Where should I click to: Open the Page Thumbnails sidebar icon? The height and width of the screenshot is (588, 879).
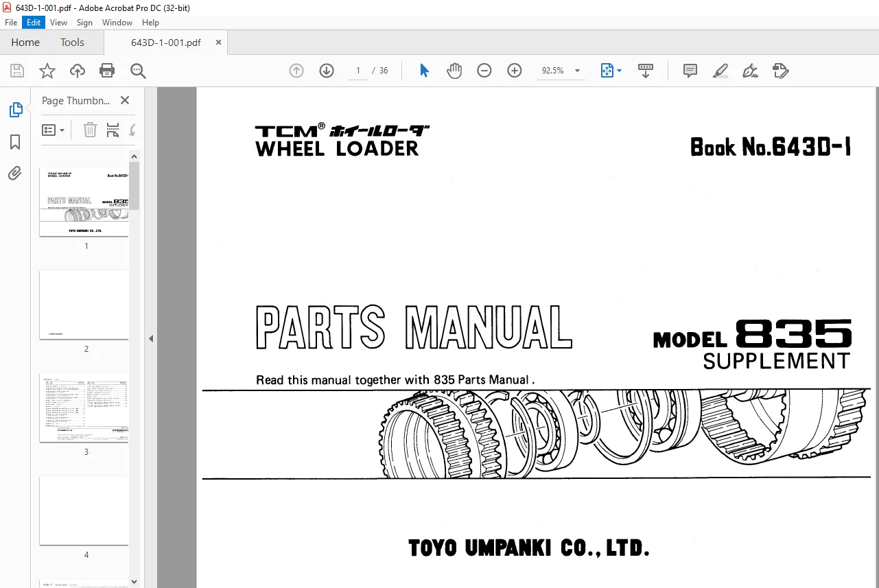click(x=15, y=110)
